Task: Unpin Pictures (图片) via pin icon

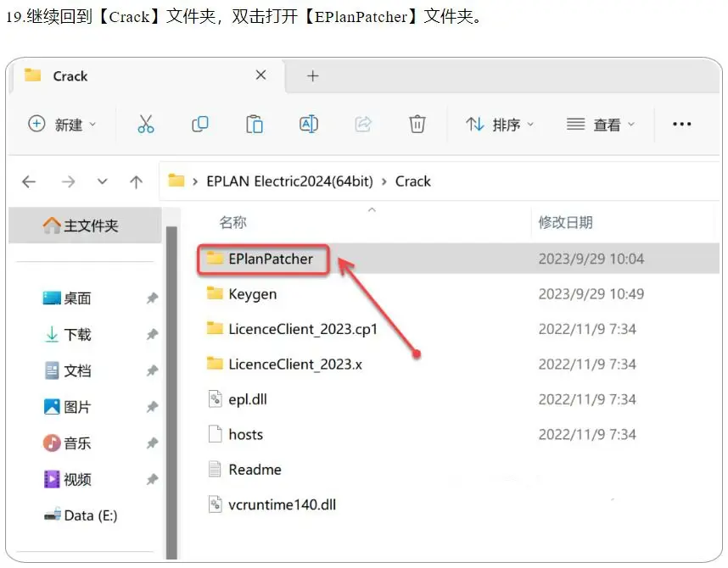Action: click(x=152, y=407)
